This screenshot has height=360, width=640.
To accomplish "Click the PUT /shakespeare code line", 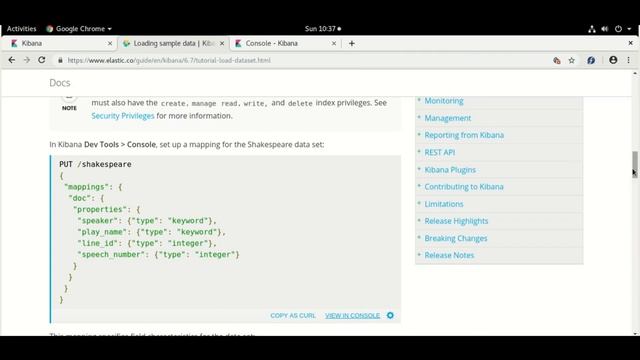I will pos(95,164).
